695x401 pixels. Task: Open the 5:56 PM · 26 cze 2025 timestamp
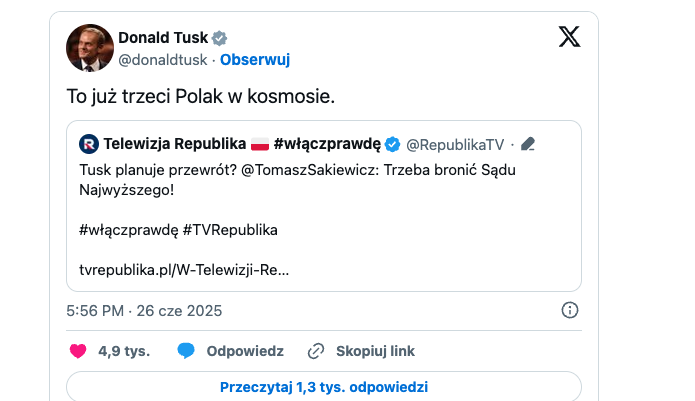tap(144, 310)
